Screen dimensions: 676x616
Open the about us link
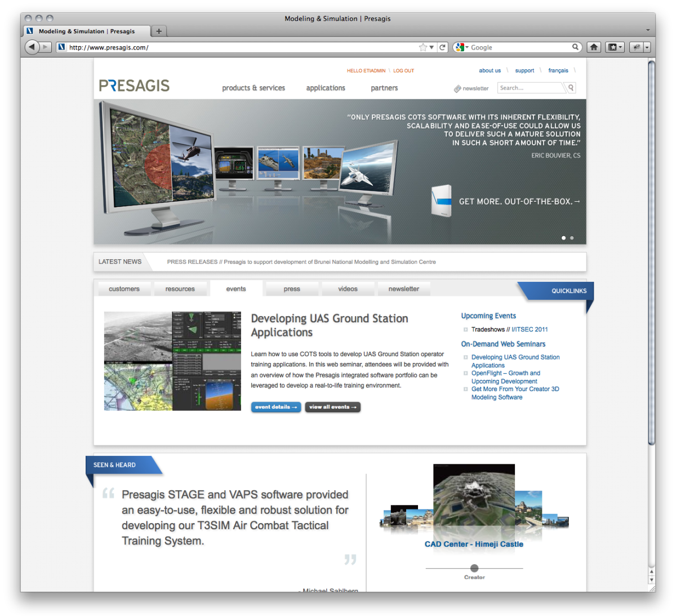(x=490, y=70)
